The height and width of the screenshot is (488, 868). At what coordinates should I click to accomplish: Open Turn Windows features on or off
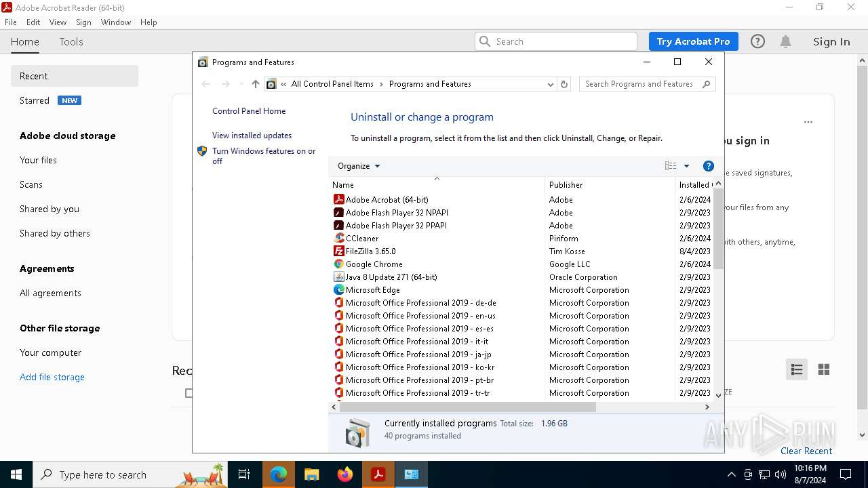264,156
